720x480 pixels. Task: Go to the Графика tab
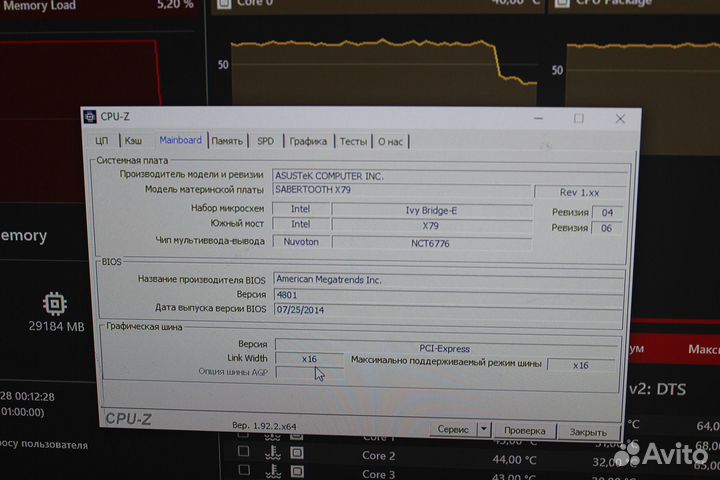308,141
